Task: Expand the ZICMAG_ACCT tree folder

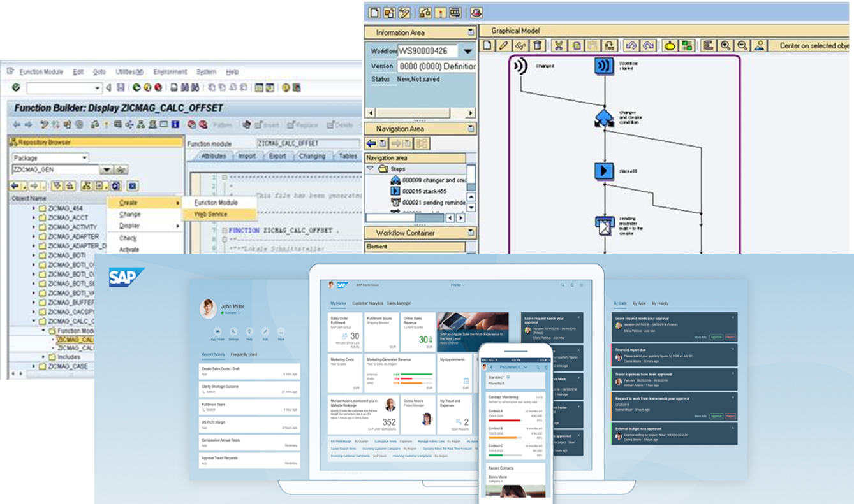Action: tap(34, 218)
